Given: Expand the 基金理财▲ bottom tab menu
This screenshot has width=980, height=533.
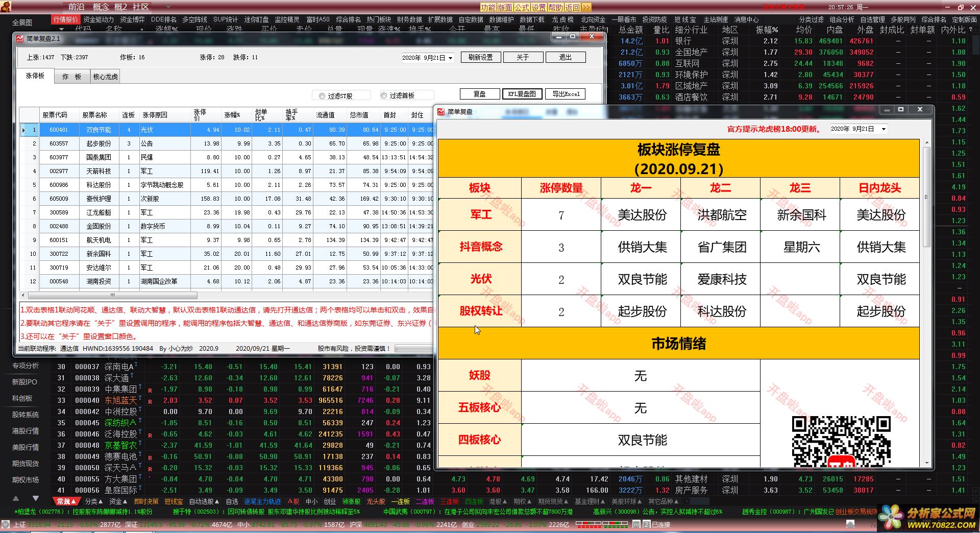Looking at the screenshot, I should tap(590, 501).
